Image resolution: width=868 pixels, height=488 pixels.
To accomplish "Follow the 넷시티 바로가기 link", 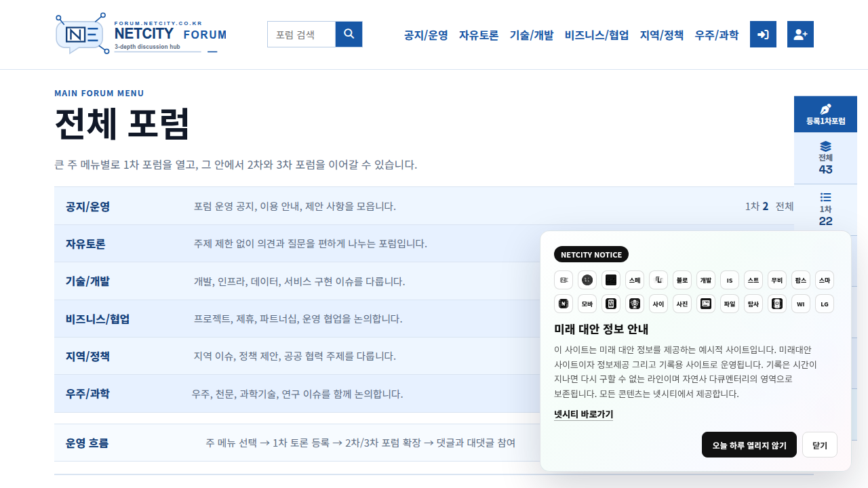I will tap(583, 413).
